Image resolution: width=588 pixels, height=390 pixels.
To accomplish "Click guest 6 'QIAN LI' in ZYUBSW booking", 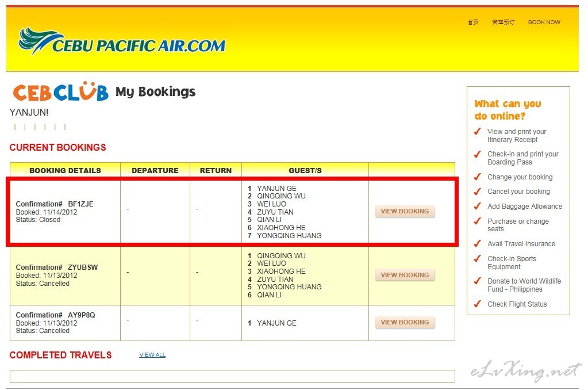I will pyautogui.click(x=269, y=295).
